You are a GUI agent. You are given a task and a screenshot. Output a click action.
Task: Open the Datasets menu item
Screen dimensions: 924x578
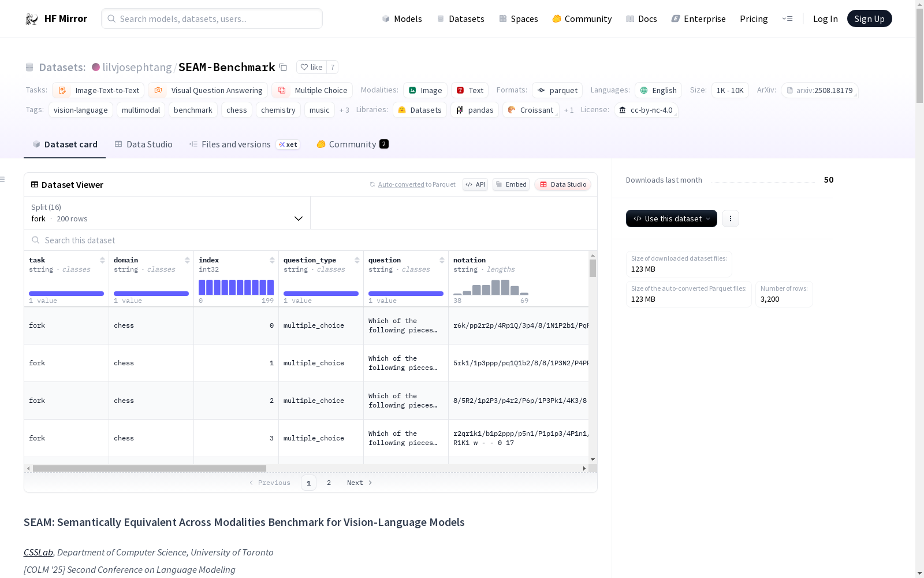coord(460,18)
